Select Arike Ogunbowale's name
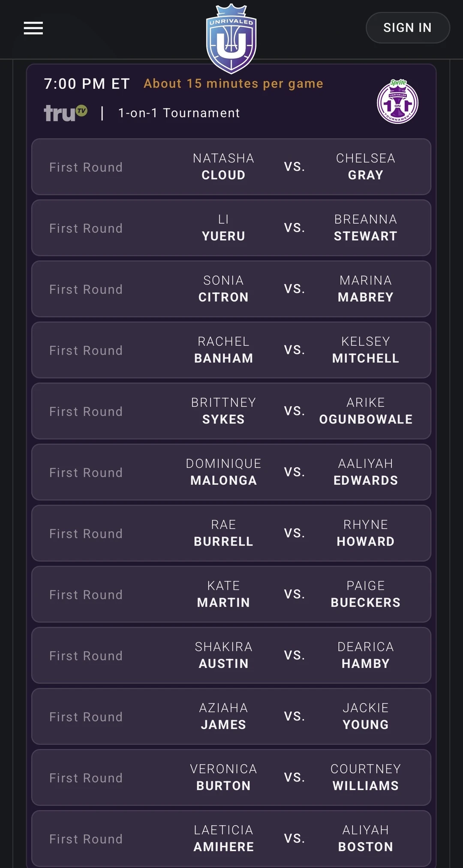The height and width of the screenshot is (868, 463). pyautogui.click(x=365, y=411)
